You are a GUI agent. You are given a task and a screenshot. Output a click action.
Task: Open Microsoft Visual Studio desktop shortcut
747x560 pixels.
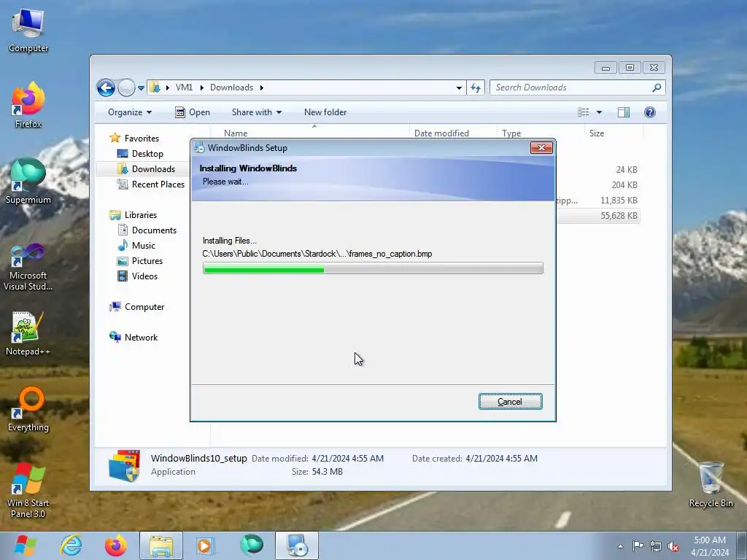click(x=28, y=267)
